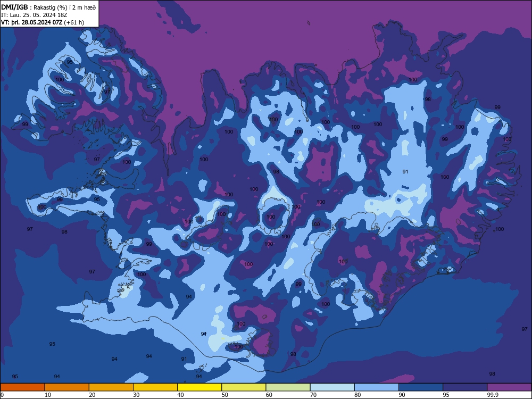
Task: Click the legend tick label '99.9'
Action: (x=493, y=395)
